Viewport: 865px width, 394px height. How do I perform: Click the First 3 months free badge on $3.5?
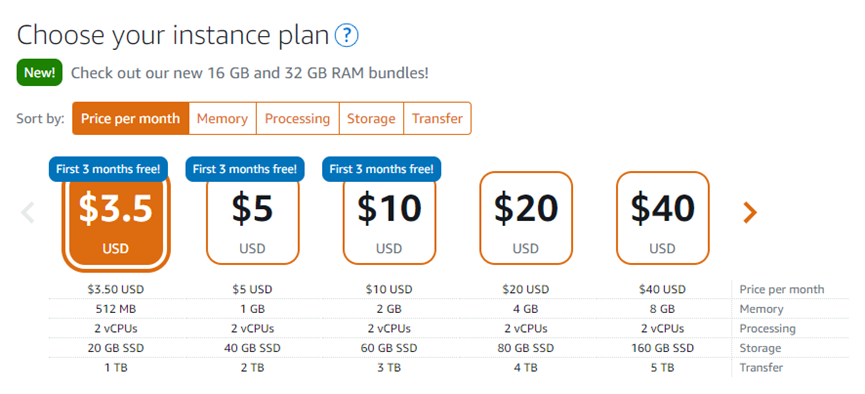click(x=108, y=169)
